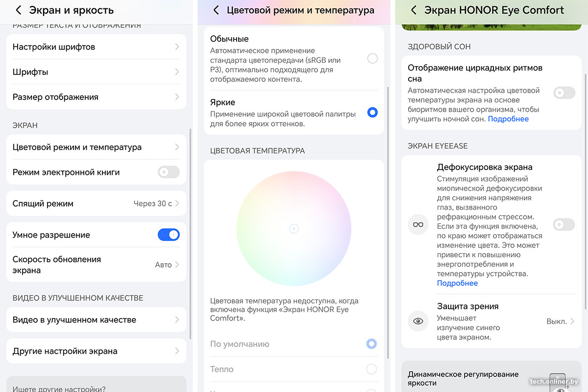Image resolution: width=588 pixels, height=392 pixels.
Task: Tap the eye icon next to Защита зрения
Action: (418, 321)
